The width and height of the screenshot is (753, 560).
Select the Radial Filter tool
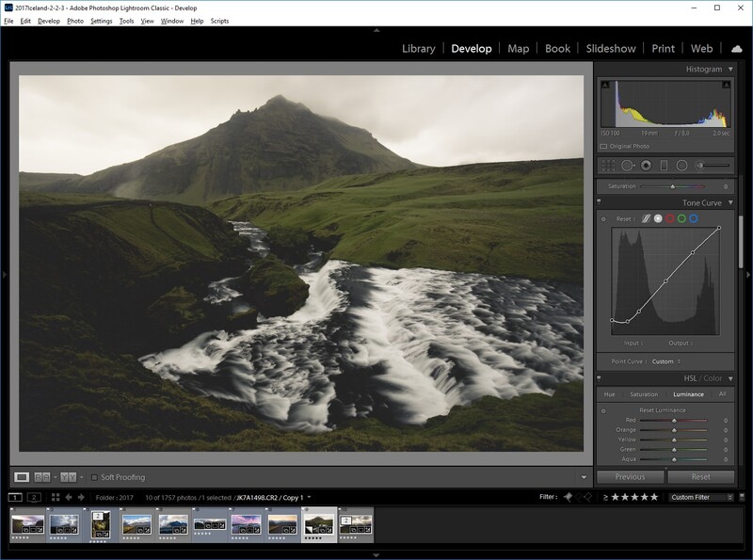(681, 166)
